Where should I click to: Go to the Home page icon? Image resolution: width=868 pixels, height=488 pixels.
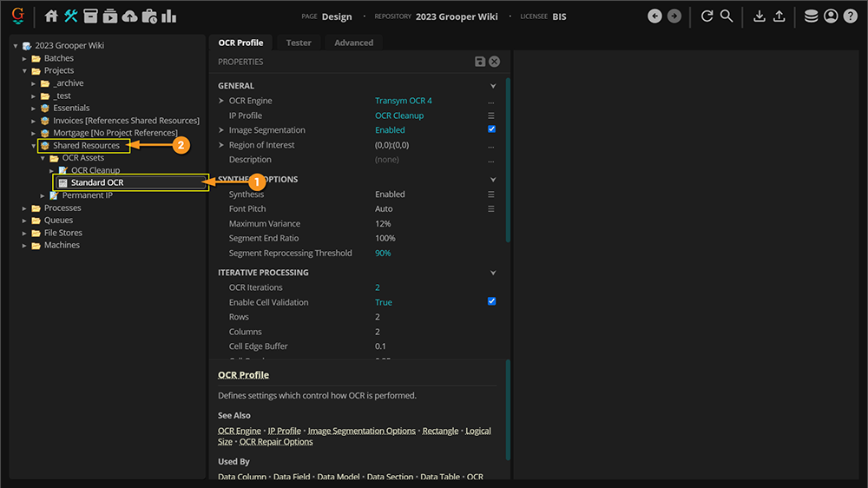(51, 16)
